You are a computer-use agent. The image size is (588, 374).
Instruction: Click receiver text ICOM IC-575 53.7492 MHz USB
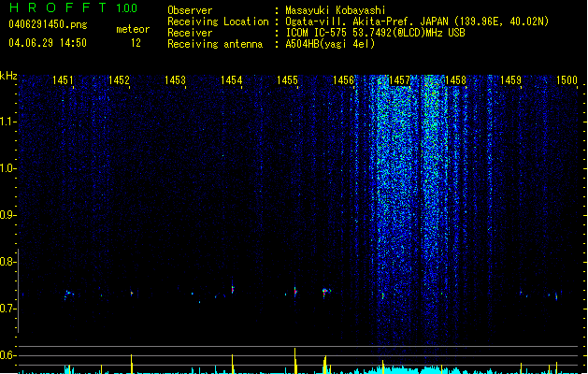pos(376,33)
